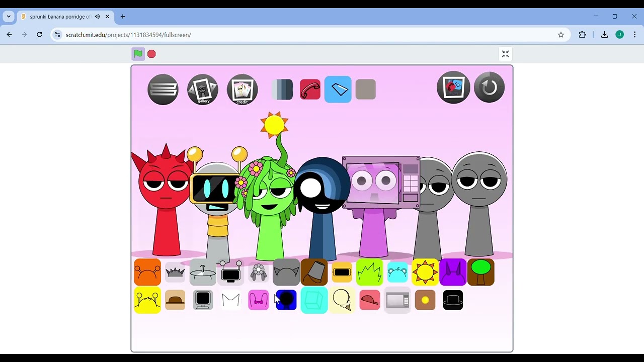Click the circular reset arrow button
The width and height of the screenshot is (644, 362).
pyautogui.click(x=489, y=87)
